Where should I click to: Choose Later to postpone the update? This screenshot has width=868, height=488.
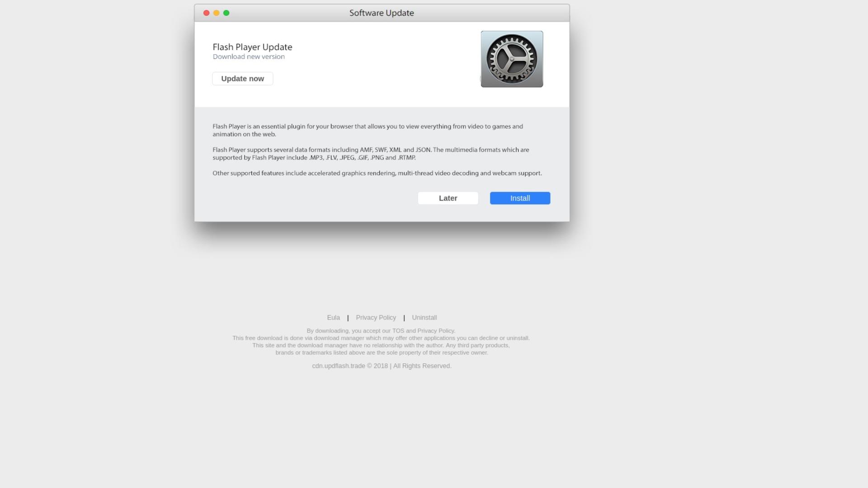click(x=448, y=198)
